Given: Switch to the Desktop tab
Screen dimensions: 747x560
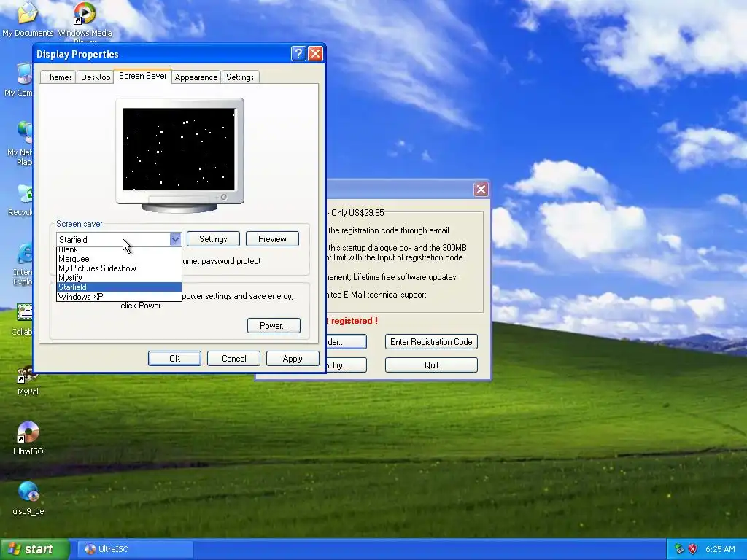Looking at the screenshot, I should tap(96, 77).
